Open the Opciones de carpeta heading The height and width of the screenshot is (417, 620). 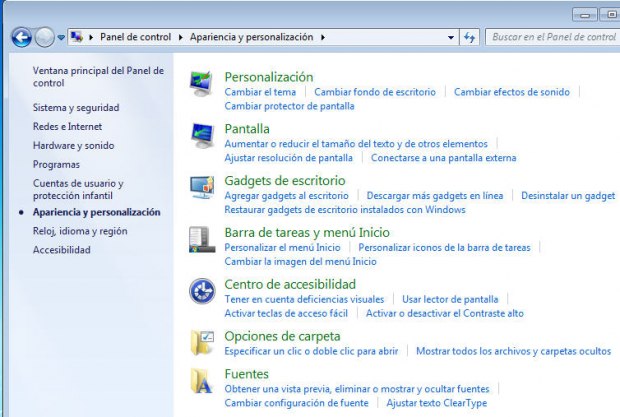pos(282,336)
